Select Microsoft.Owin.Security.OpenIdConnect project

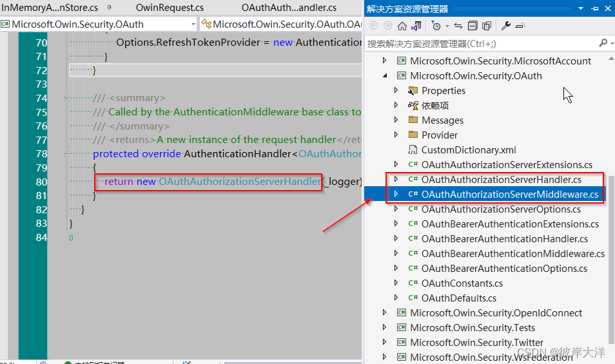coord(496,313)
